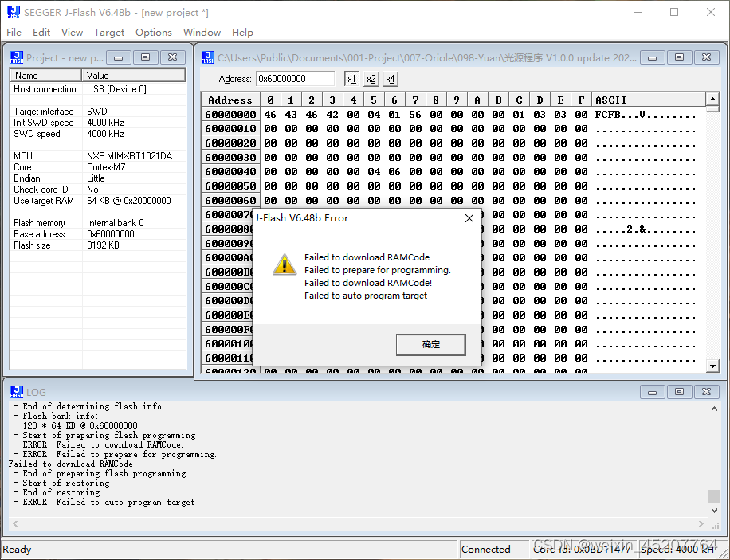The height and width of the screenshot is (560, 730).
Task: Open the File menu
Action: pos(14,32)
